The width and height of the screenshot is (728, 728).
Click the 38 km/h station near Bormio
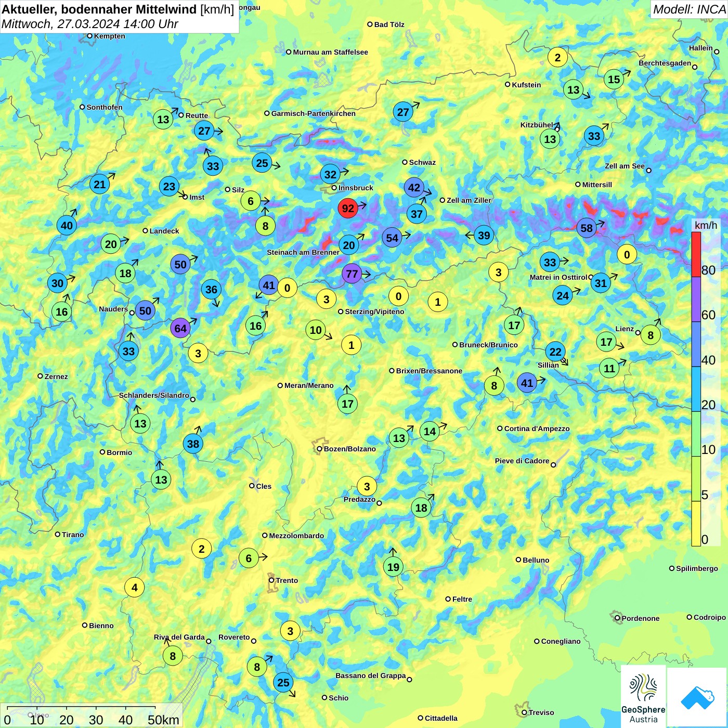click(193, 444)
